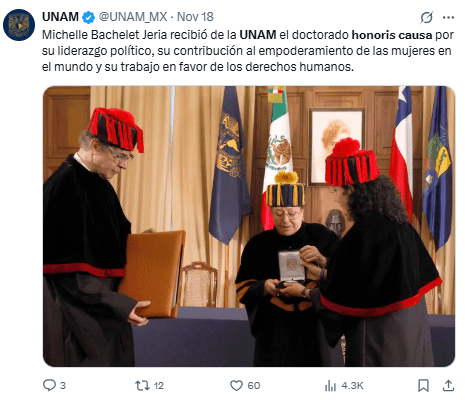
Task: Click the UNAM display name
Action: [60, 17]
